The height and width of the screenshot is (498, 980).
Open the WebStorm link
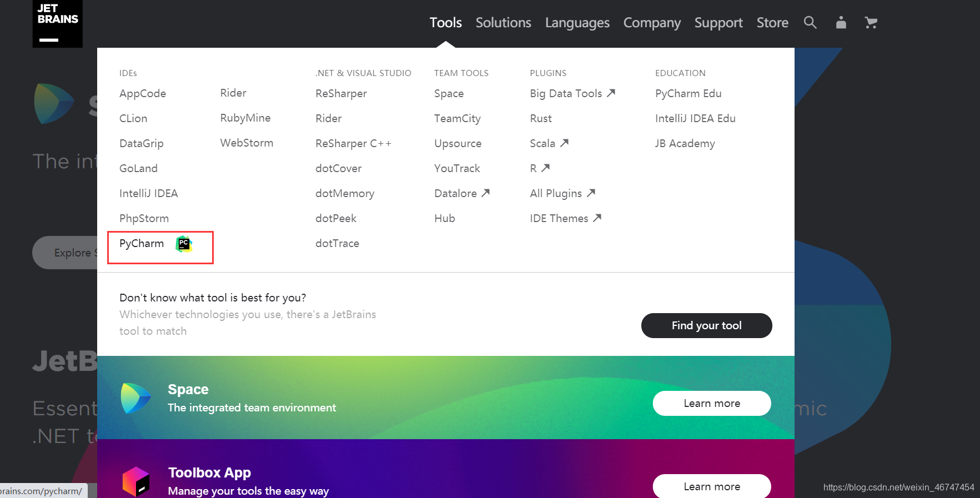click(x=247, y=143)
